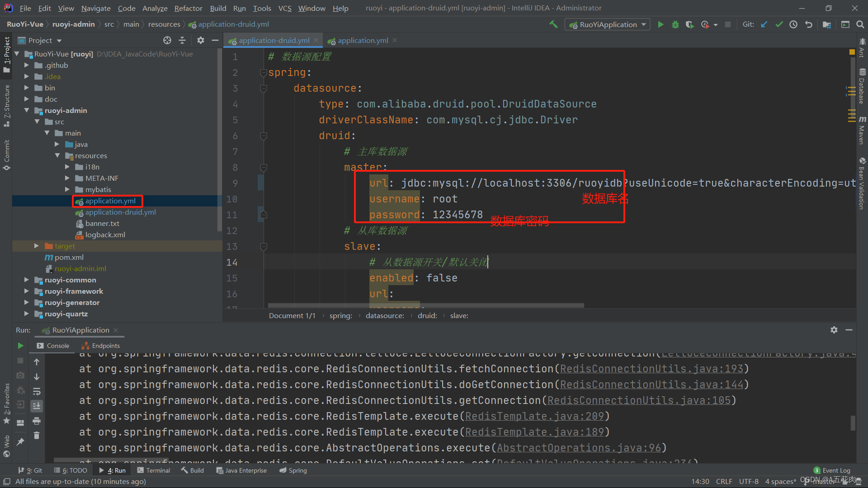
Task: Open RedisTemplate.java:209 link
Action: point(534,416)
